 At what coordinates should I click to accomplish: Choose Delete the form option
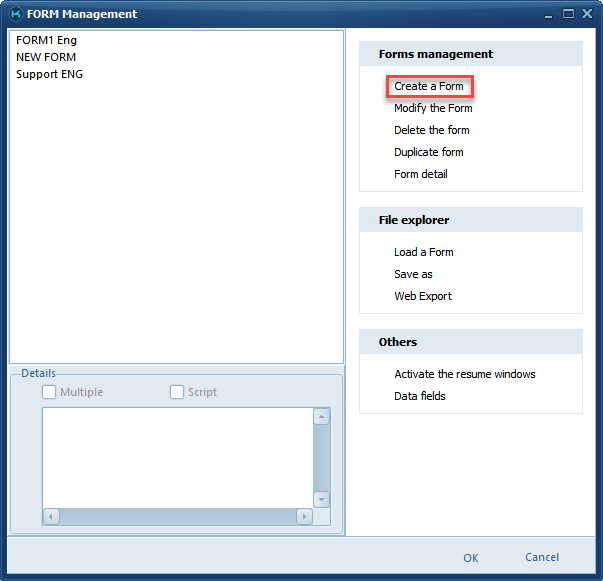[431, 130]
